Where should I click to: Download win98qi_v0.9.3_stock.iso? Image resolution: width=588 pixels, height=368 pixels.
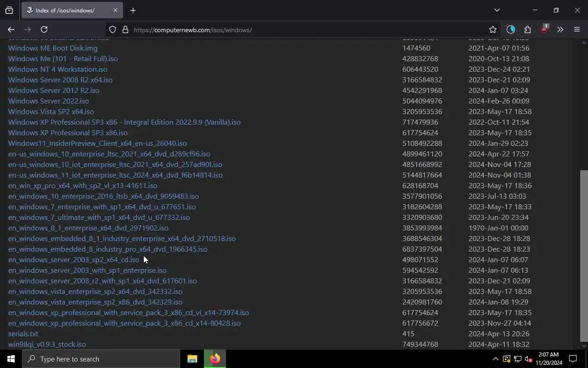47,344
